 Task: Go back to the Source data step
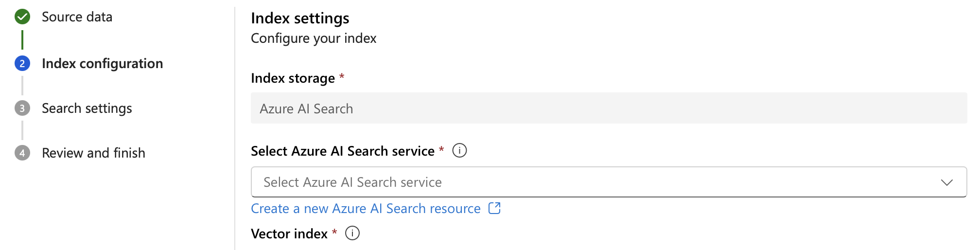pos(77,17)
